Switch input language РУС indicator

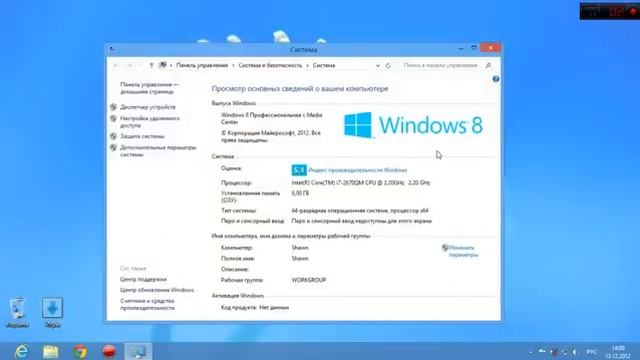click(591, 352)
